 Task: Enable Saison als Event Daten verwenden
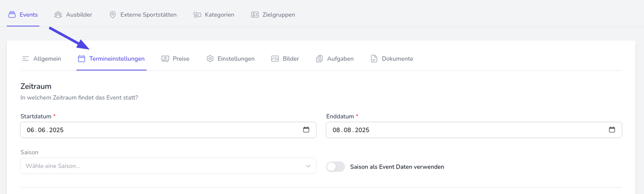335,167
